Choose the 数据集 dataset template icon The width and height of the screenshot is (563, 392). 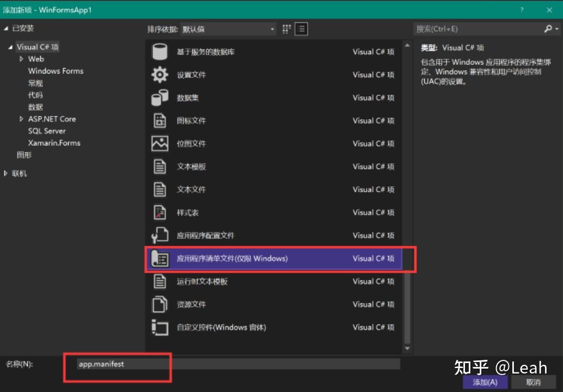160,97
